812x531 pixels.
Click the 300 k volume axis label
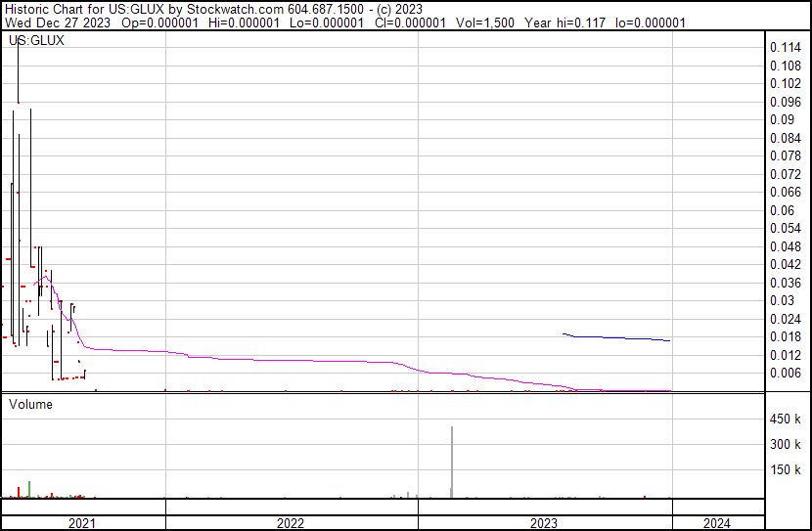click(x=787, y=445)
